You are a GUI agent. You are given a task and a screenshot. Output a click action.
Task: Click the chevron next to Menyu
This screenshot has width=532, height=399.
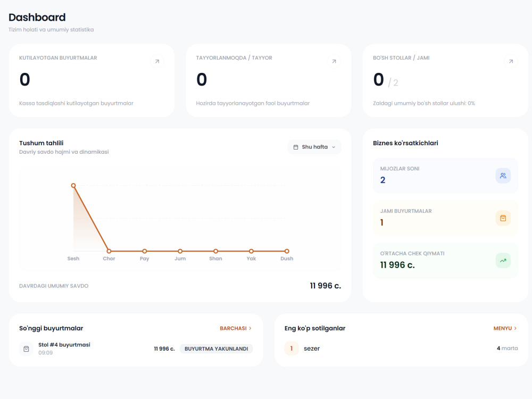click(516, 328)
